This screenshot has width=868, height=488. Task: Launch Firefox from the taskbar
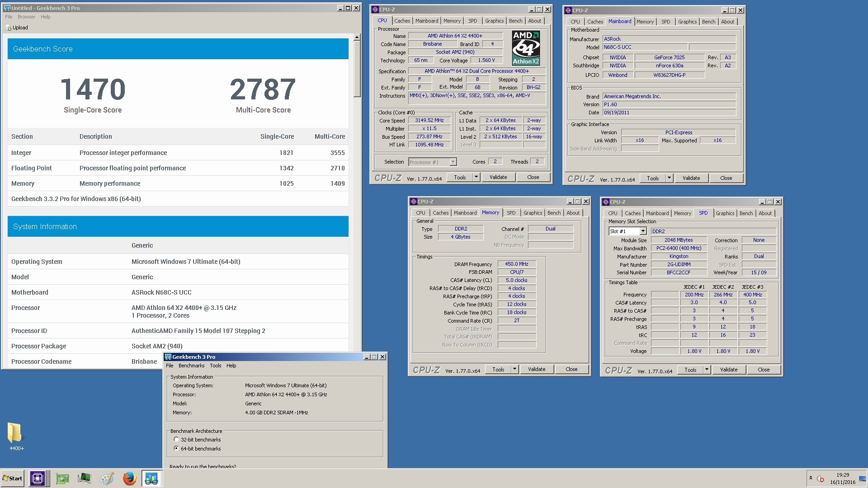129,479
